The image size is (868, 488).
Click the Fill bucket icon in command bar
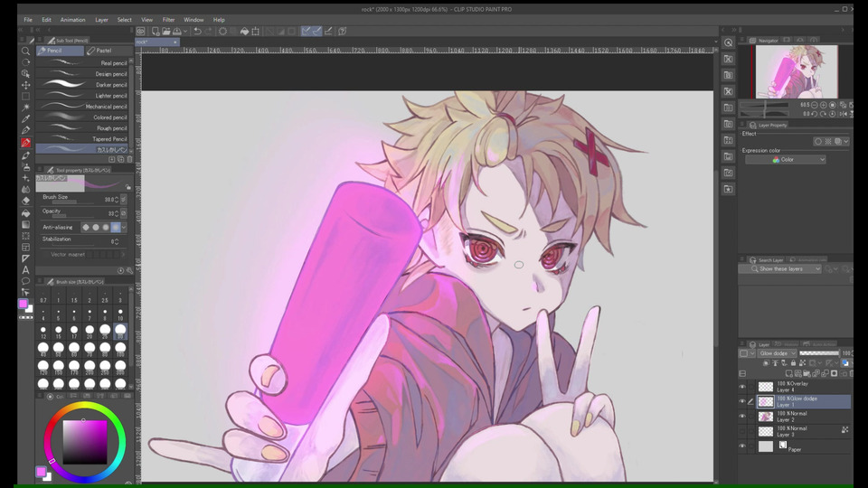244,32
